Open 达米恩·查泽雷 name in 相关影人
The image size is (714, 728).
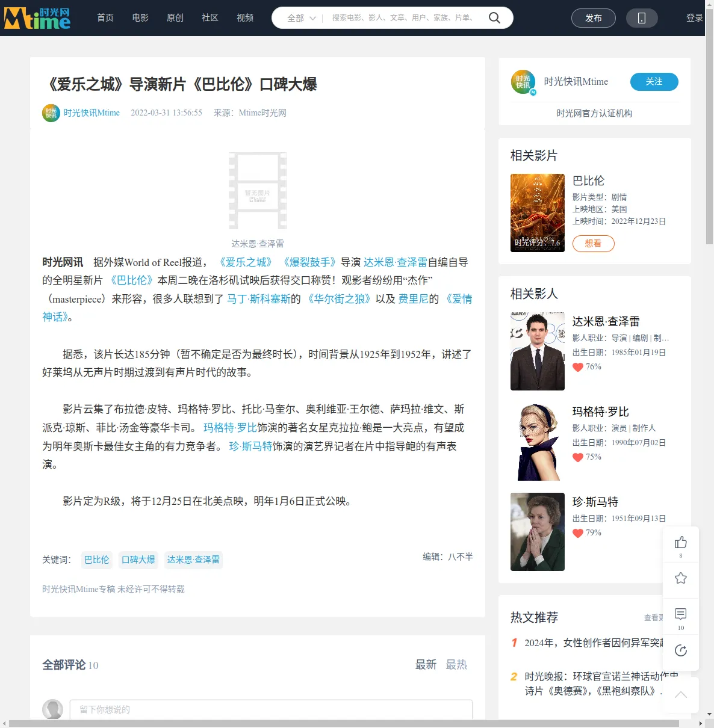pos(606,321)
